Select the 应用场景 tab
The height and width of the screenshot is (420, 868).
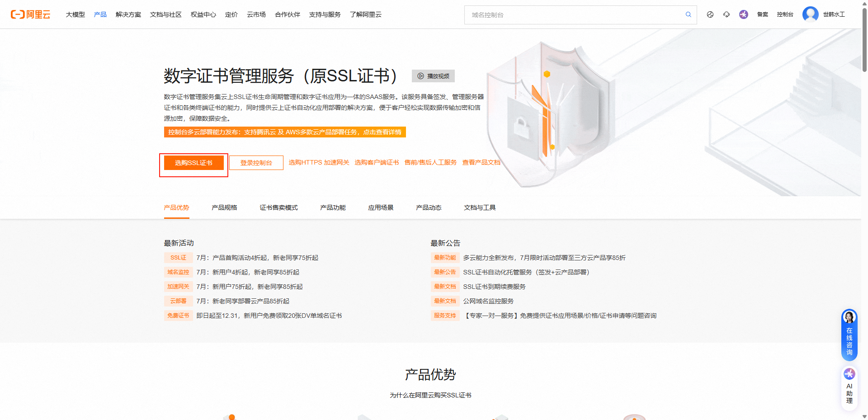pyautogui.click(x=381, y=208)
